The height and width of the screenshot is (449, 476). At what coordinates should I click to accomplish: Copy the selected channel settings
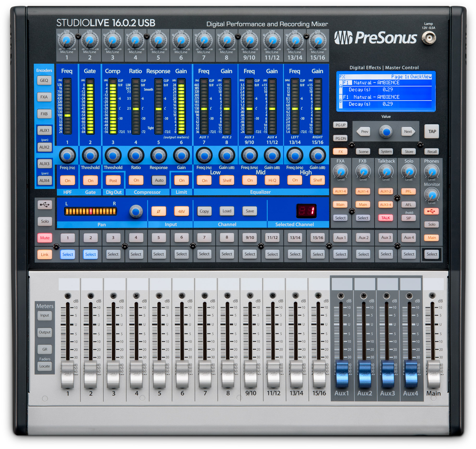204,211
